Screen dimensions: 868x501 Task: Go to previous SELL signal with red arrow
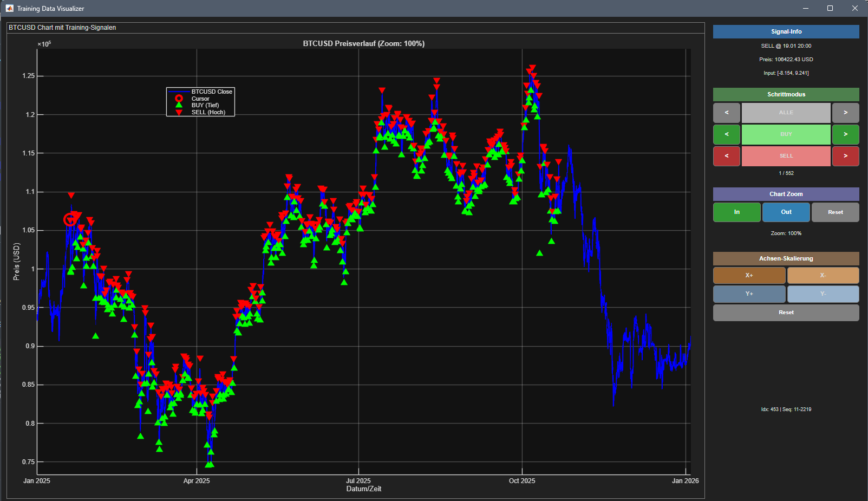(x=726, y=156)
